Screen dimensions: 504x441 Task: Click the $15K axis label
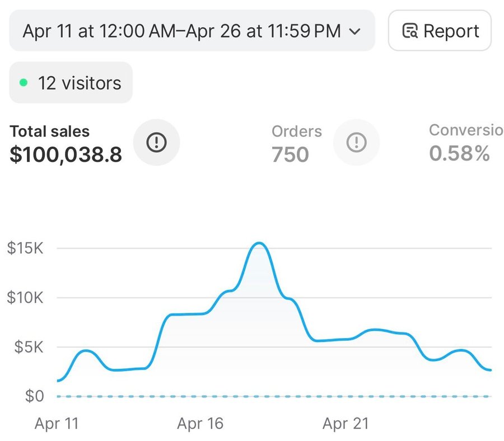coord(25,248)
